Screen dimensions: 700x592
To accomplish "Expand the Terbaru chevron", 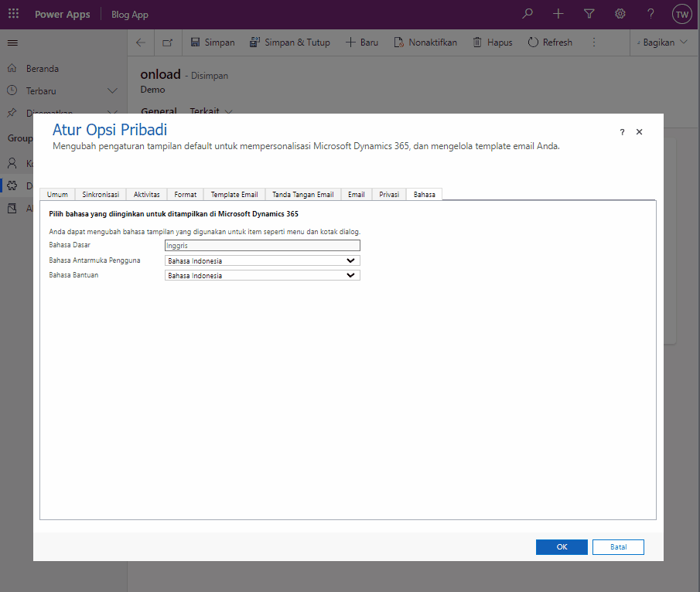I will point(112,91).
